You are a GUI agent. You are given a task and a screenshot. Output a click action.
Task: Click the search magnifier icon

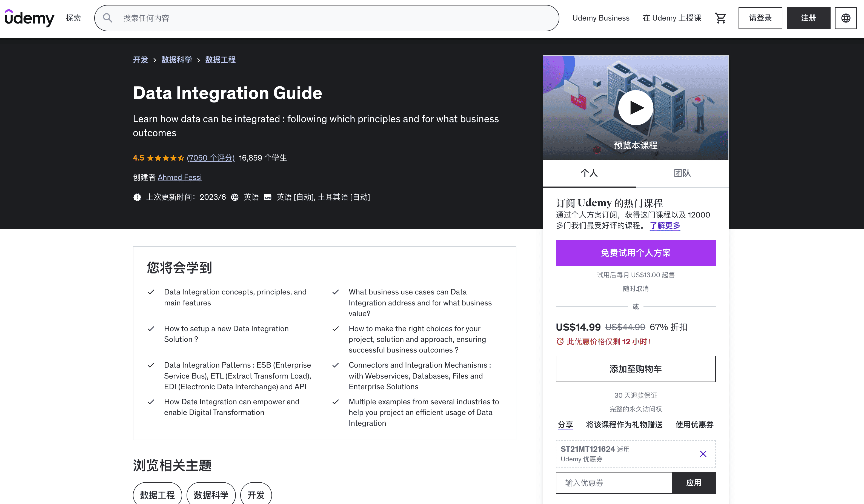click(x=108, y=18)
